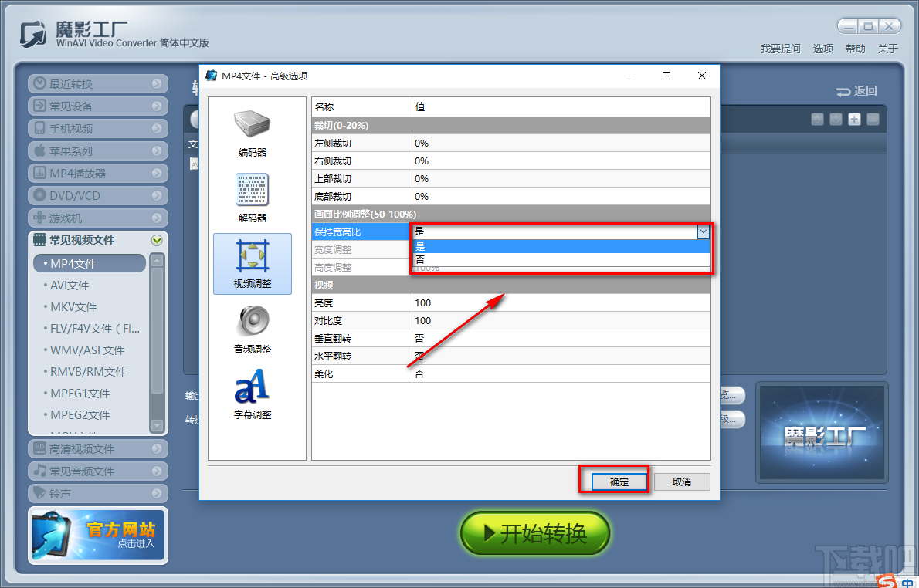Click the 魔影工厂 logo icon in header
919x588 pixels.
[x=32, y=34]
